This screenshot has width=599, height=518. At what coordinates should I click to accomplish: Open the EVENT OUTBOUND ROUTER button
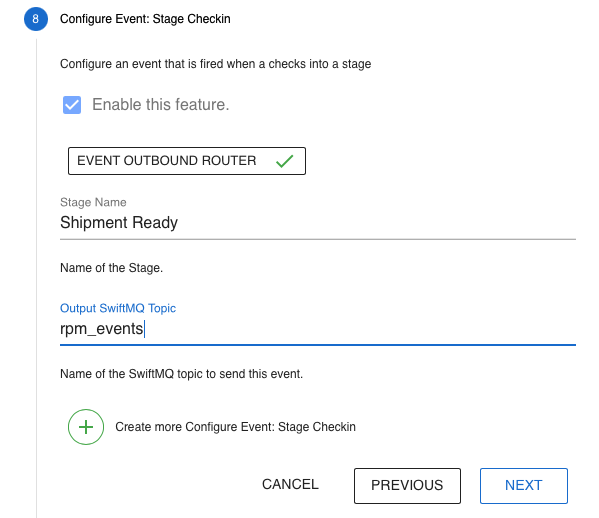coord(187,161)
